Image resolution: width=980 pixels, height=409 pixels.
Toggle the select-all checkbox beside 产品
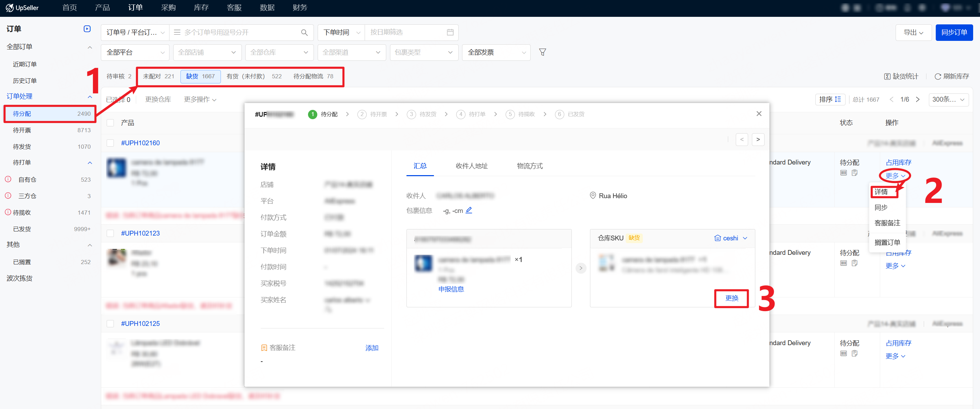(110, 123)
